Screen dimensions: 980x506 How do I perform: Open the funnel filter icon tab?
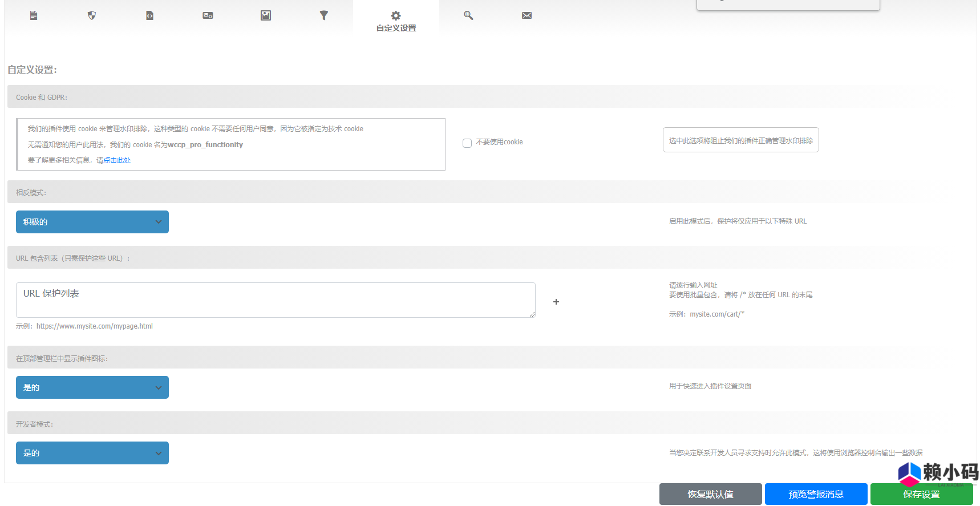click(x=324, y=15)
